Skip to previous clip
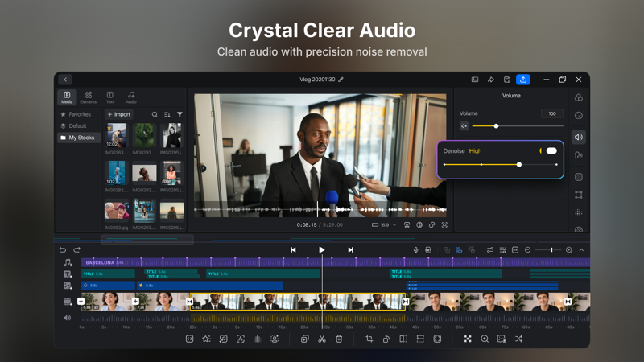 click(293, 250)
